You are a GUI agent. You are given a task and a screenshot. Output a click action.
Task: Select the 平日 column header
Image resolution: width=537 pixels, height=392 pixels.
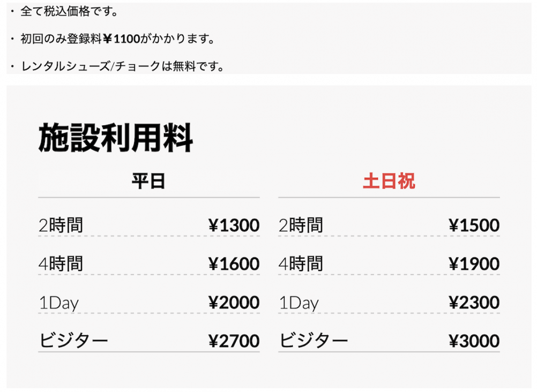click(x=148, y=181)
